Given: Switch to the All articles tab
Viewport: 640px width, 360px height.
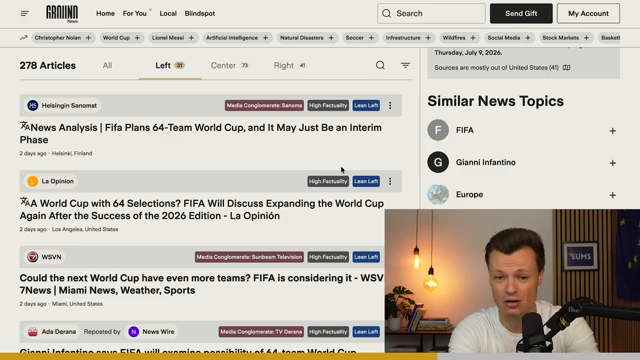Looking at the screenshot, I should (x=107, y=65).
